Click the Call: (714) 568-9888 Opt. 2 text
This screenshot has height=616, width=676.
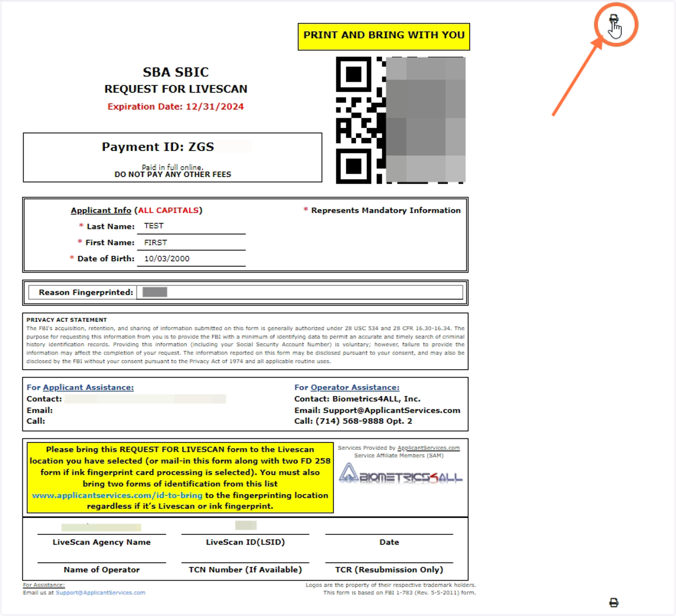point(353,421)
